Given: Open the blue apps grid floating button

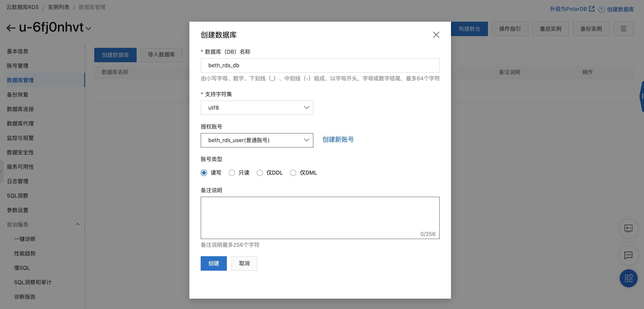Looking at the screenshot, I should pyautogui.click(x=628, y=278).
